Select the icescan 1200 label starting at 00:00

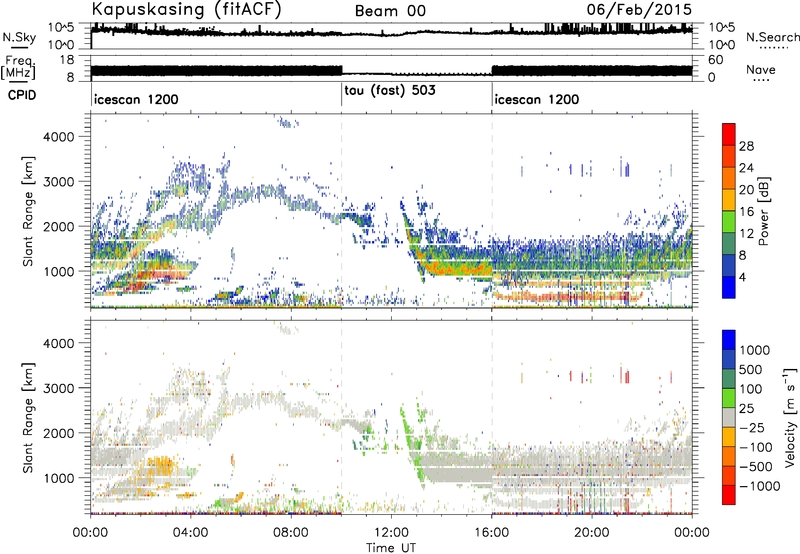point(136,99)
